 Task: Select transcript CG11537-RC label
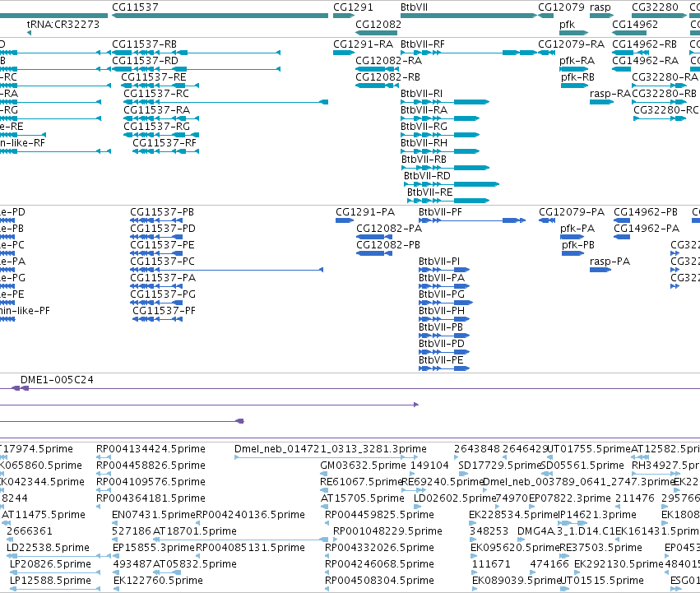[156, 94]
